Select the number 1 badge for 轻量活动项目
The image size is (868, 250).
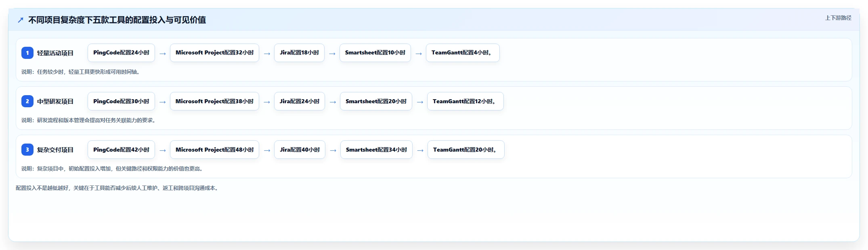[x=27, y=53]
